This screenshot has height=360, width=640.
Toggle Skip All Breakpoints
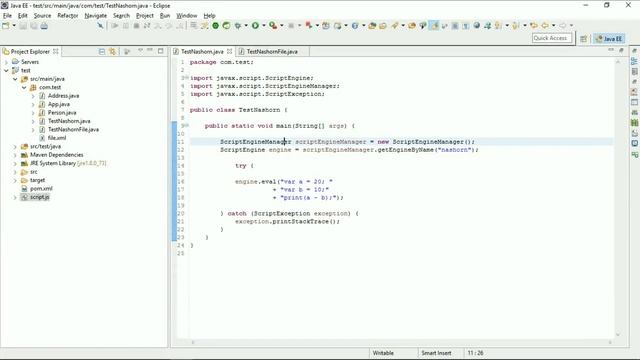click(x=100, y=26)
